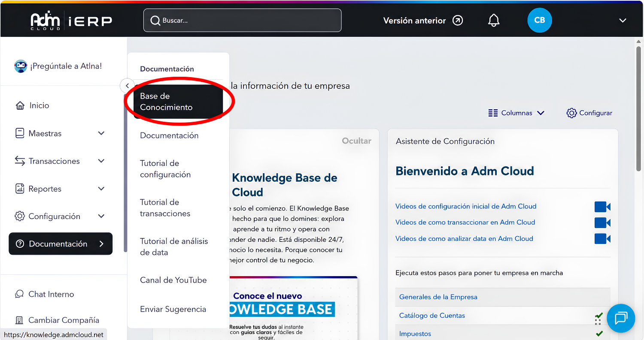Expand the Maestras menu chevron
Image resolution: width=644 pixels, height=340 pixels.
101,133
